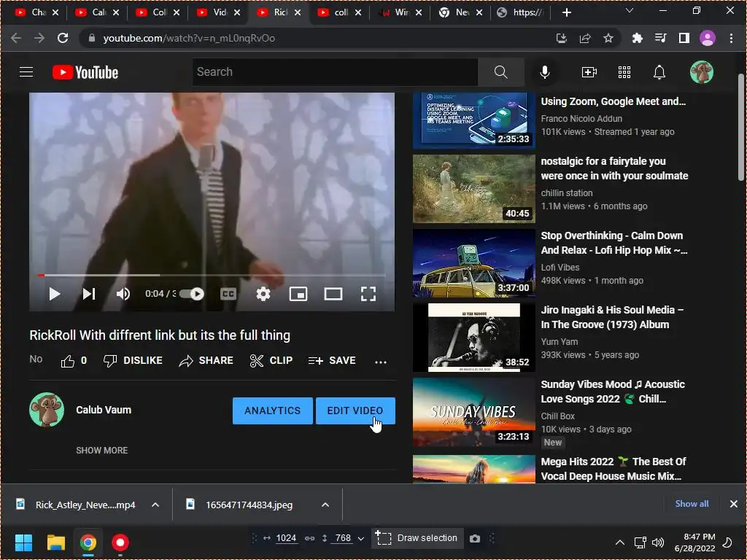
Task: Open File Explorer from the taskbar
Action: pyautogui.click(x=55, y=542)
